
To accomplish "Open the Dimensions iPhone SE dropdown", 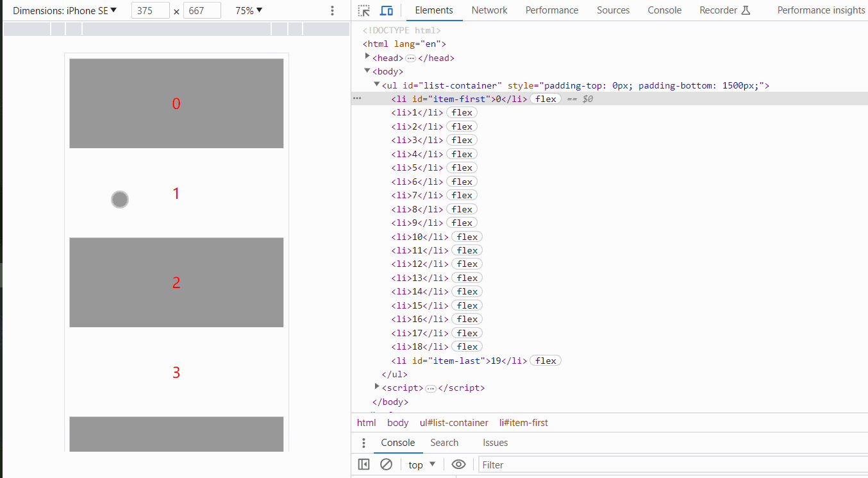I will click(x=65, y=10).
